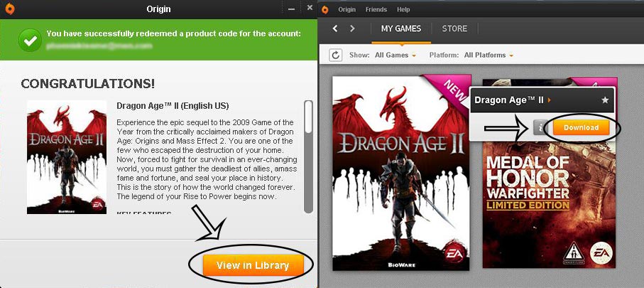644x288 pixels.
Task: Click the green success checkmark icon
Action: [30, 41]
